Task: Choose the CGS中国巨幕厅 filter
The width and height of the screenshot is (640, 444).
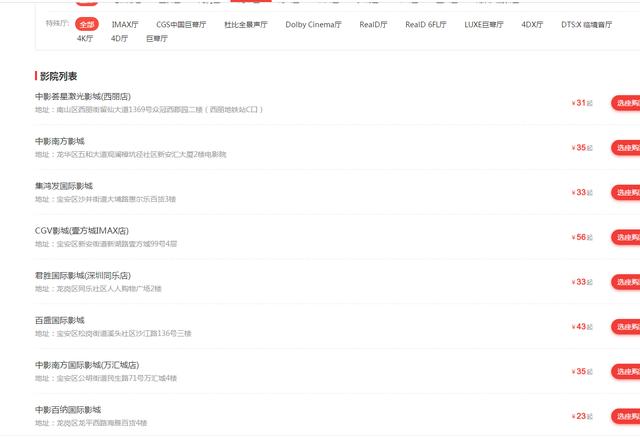Action: point(183,23)
